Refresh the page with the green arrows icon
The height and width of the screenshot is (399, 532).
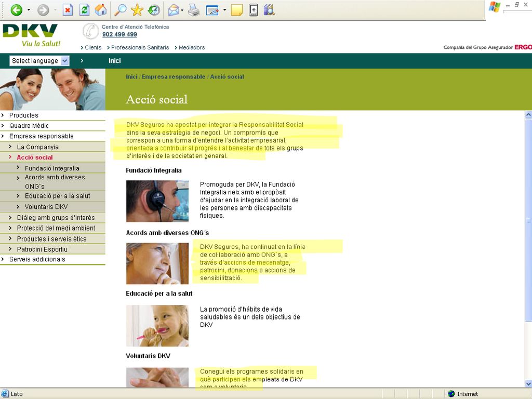[84, 10]
